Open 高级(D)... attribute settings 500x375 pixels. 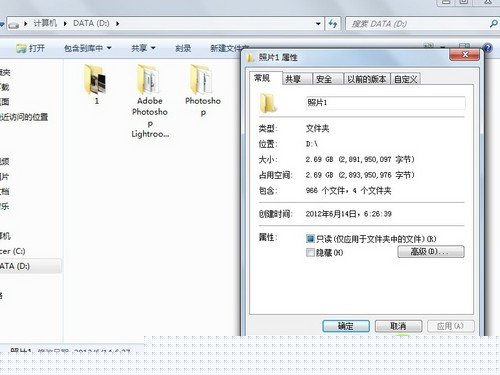(x=431, y=252)
